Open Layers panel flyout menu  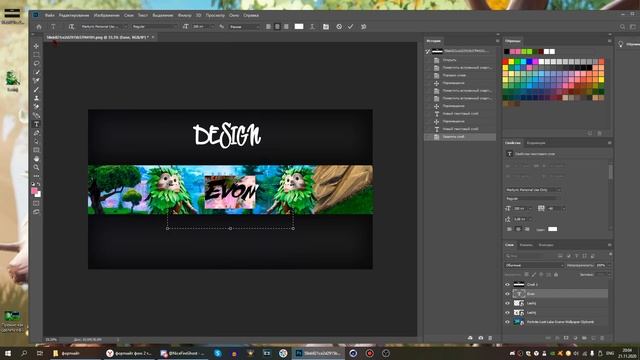pyautogui.click(x=609, y=245)
